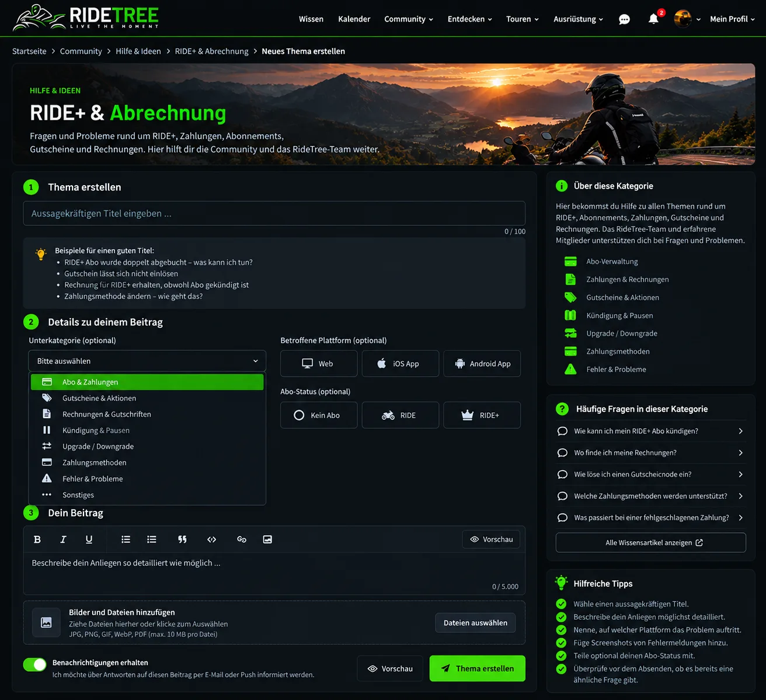Apply bold formatting in editor
The image size is (766, 700).
[37, 539]
